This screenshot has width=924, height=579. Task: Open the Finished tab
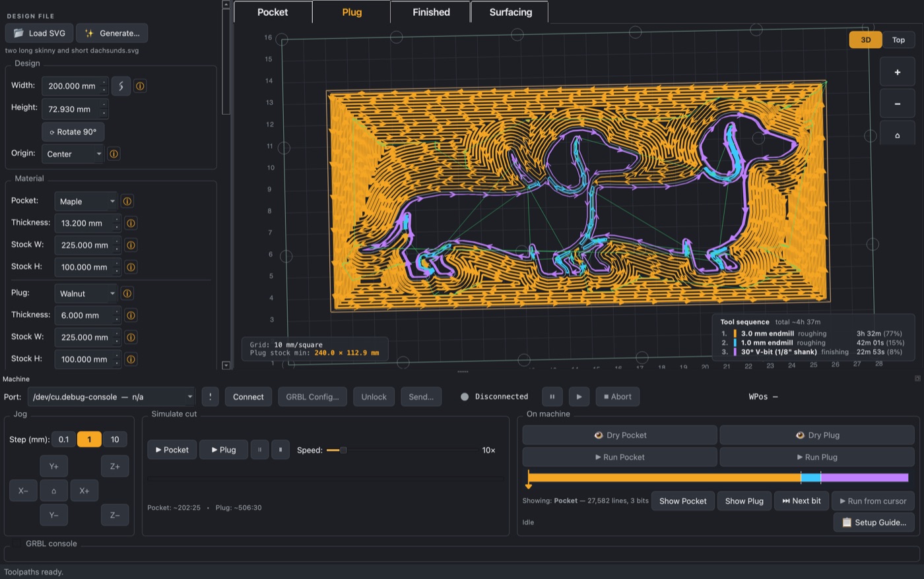431,12
